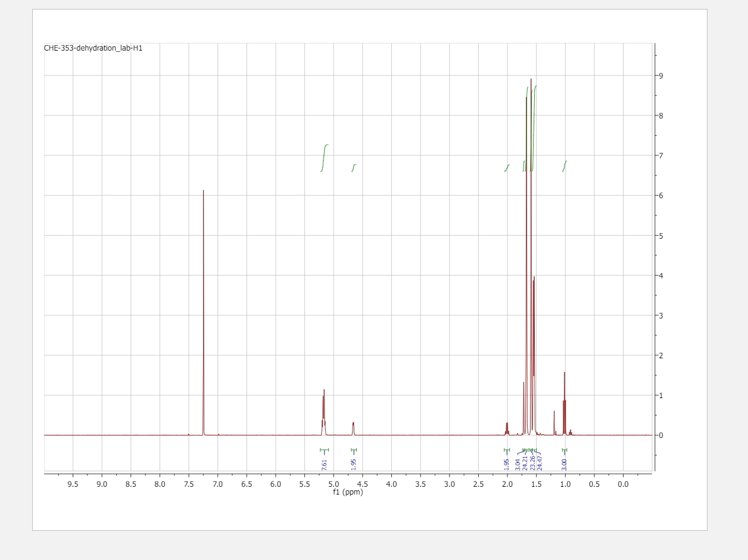Select the 24.21 integral value label
Viewport: 748px width, 560px height.
(525, 464)
